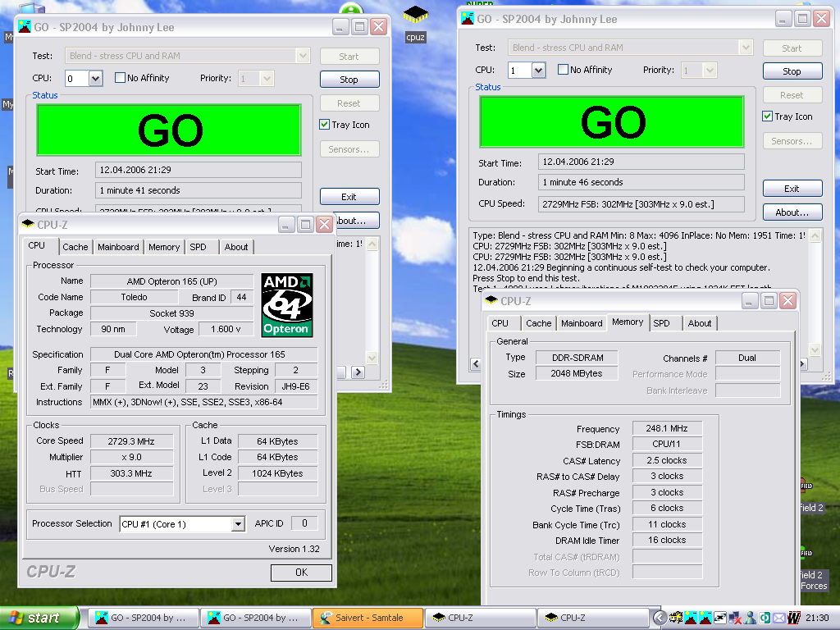840x630 pixels.
Task: Switch to Memory tab in CPU-Z showing Processor
Action: (x=164, y=247)
